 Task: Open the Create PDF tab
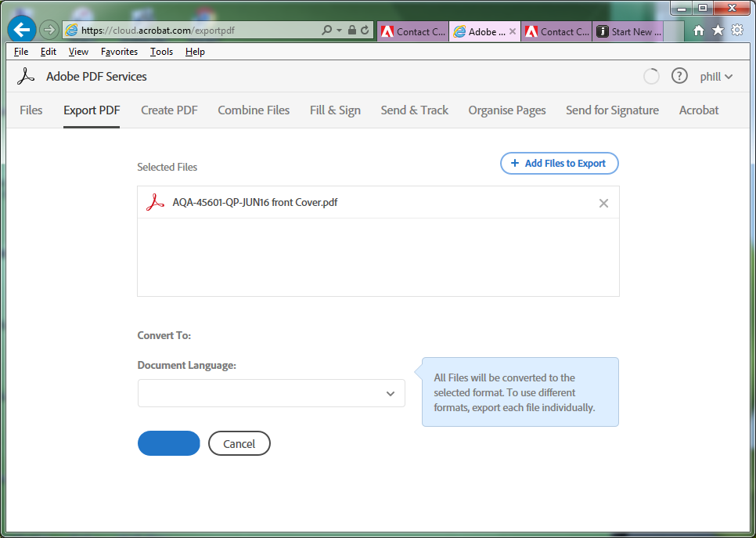point(169,110)
